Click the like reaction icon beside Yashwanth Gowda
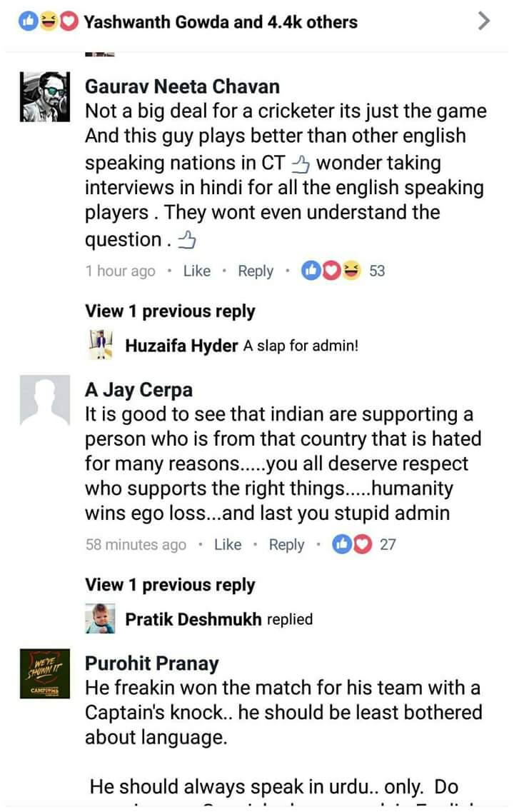Image resolution: width=514 pixels, height=812 pixels. coord(29,21)
